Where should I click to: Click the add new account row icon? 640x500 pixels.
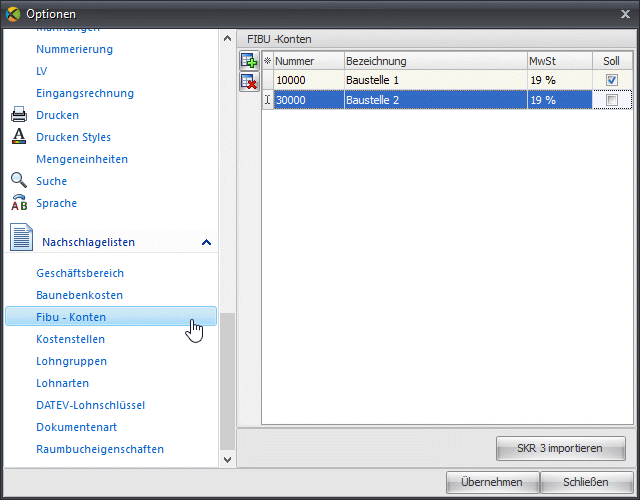(249, 61)
